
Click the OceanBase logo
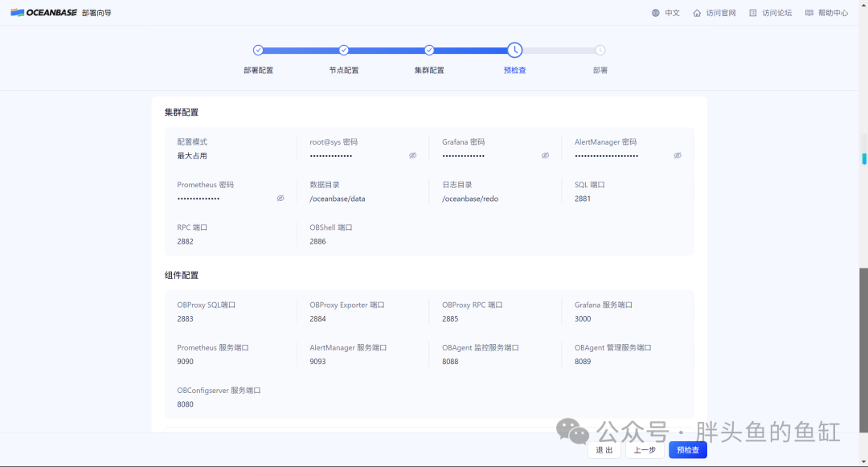[43, 13]
